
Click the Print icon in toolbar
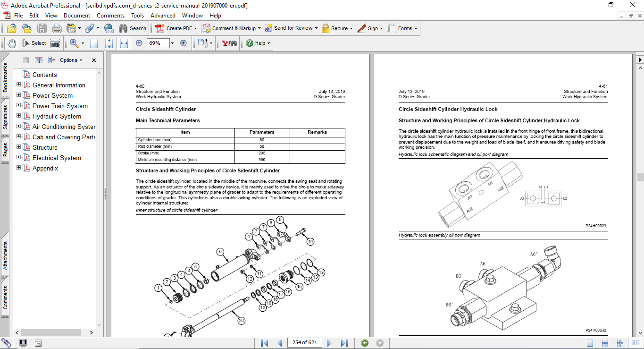tap(57, 28)
